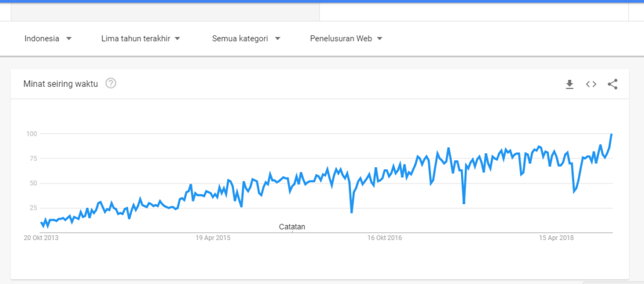Screen dimensions: 644x284
Task: Click the 20 Okt 2013 axis label
Action: (x=41, y=238)
